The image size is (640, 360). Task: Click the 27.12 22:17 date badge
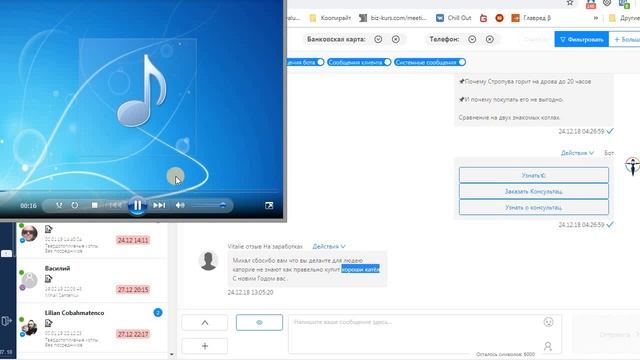tap(133, 334)
